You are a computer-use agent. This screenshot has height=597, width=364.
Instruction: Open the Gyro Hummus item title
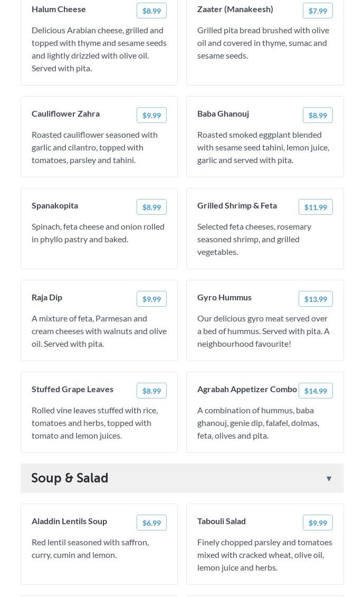click(224, 297)
